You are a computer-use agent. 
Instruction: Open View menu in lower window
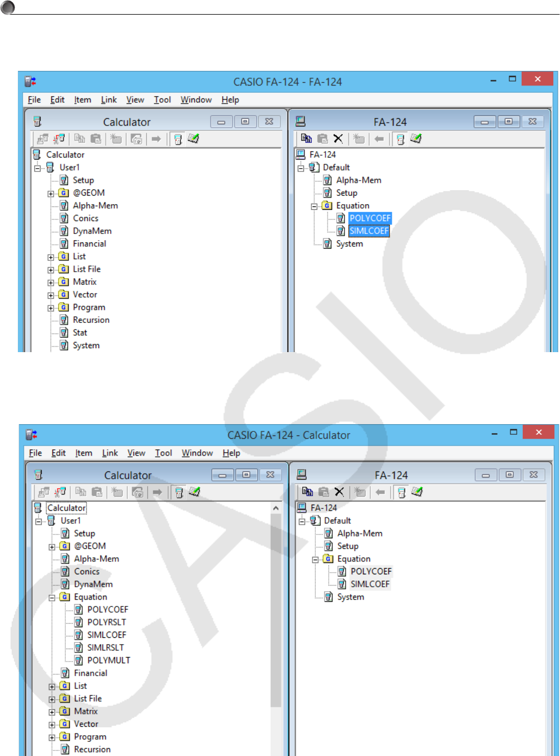pyautogui.click(x=136, y=453)
